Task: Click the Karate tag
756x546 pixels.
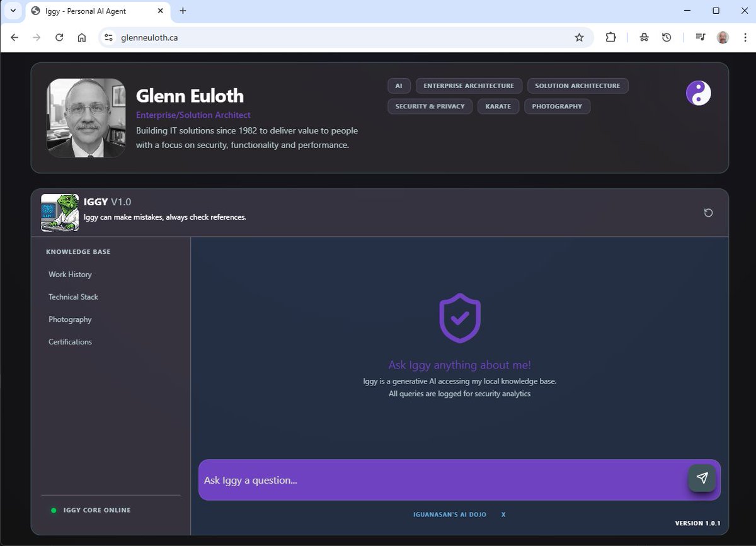Action: pyautogui.click(x=498, y=106)
